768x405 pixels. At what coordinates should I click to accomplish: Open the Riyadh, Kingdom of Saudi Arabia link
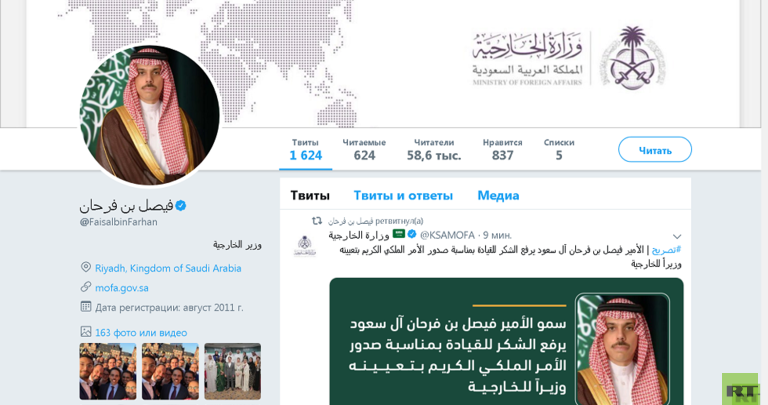coord(168,268)
